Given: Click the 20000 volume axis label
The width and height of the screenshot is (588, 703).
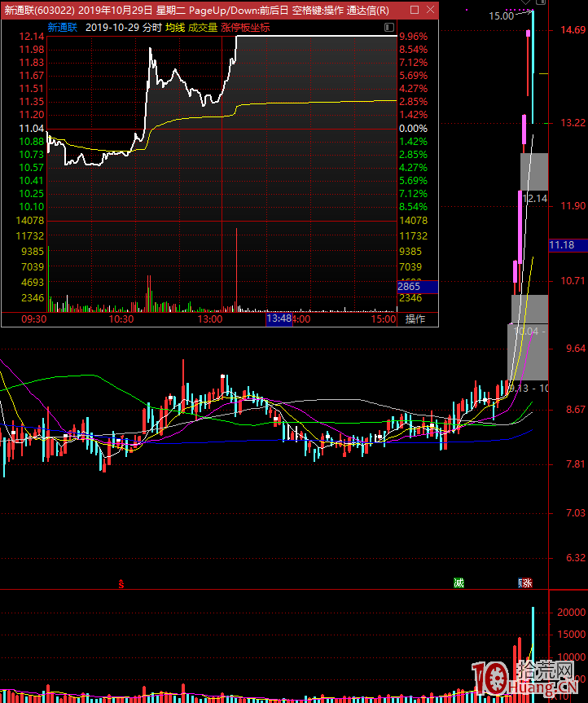Looking at the screenshot, I should (572, 613).
